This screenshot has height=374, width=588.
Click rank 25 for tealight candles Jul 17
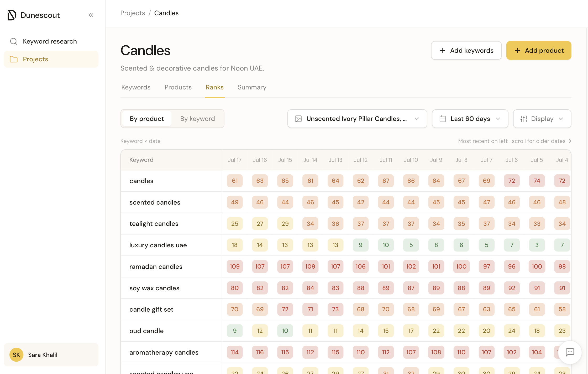pyautogui.click(x=235, y=224)
